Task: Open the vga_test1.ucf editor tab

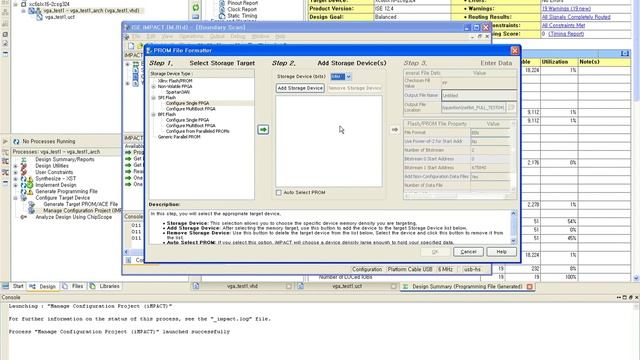Action: click(347, 287)
